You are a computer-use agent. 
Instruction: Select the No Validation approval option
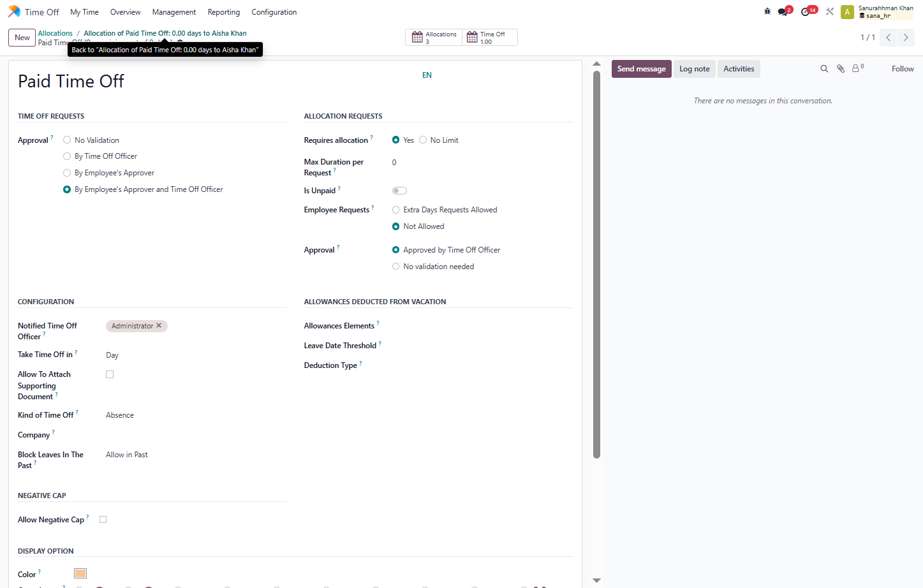click(x=67, y=140)
